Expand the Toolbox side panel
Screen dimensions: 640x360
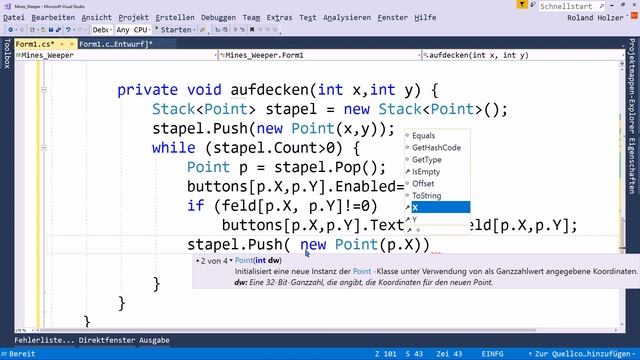[x=7, y=53]
